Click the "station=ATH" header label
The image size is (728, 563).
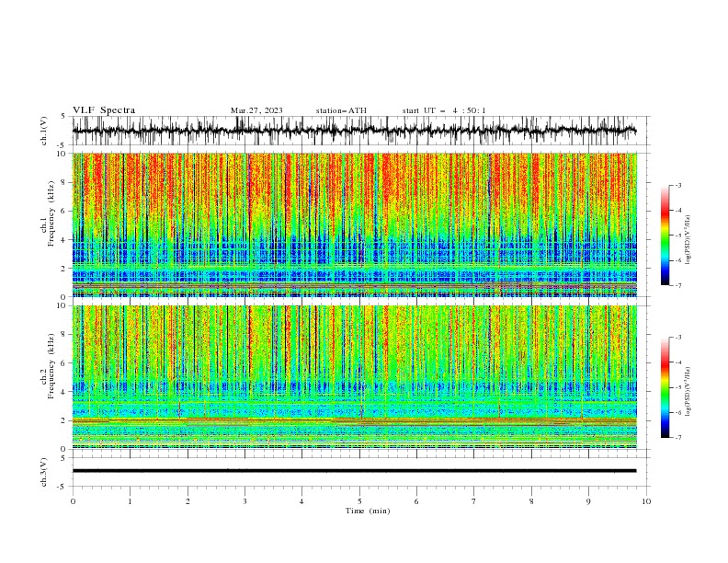341,110
